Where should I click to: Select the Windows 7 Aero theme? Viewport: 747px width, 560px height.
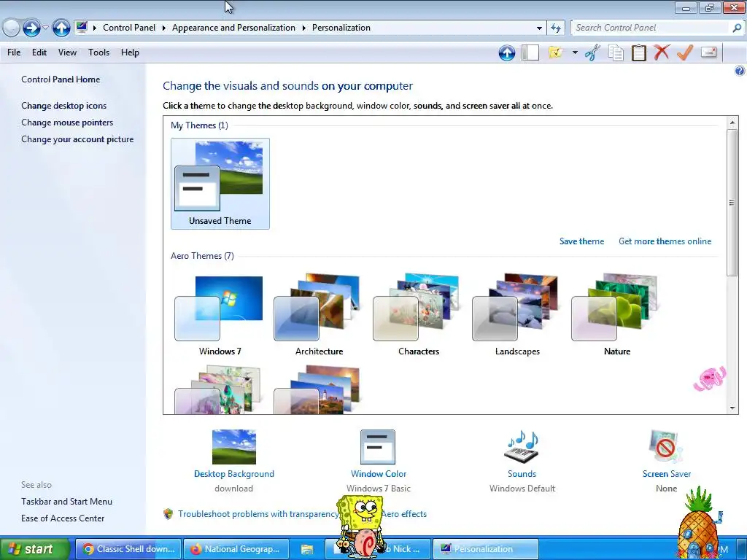[x=220, y=316]
